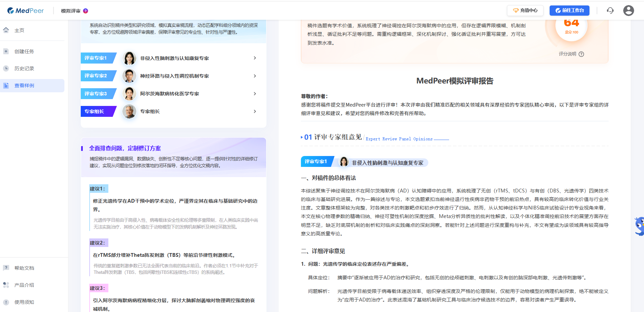Open the purple help icon beside 模拟评审
644x312 pixels.
(86, 11)
